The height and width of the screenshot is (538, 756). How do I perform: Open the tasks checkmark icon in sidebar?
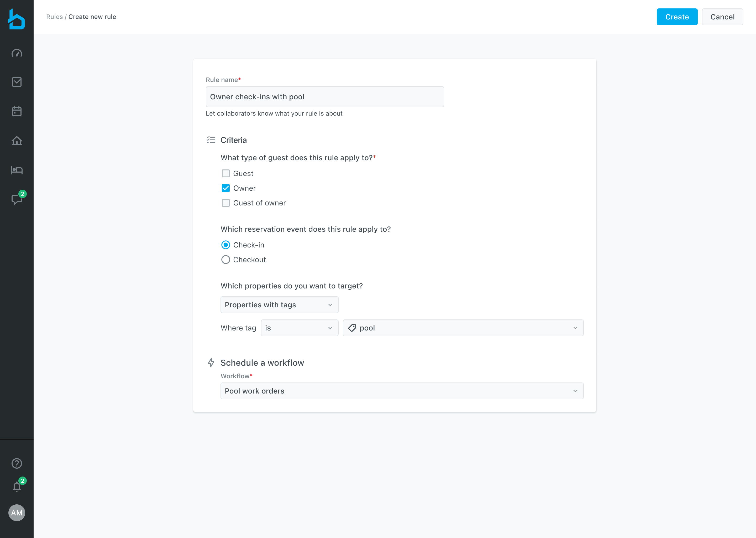(17, 82)
